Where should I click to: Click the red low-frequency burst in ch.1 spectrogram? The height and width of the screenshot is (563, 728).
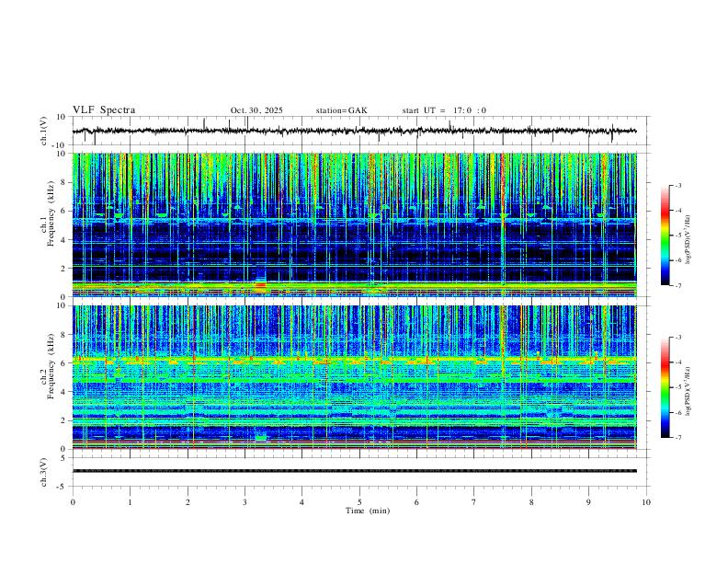point(261,285)
